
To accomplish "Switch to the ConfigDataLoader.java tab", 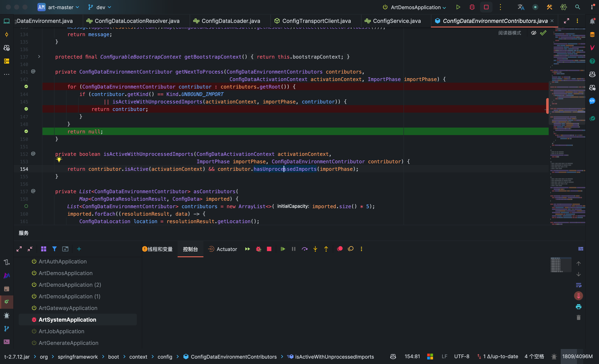I will coord(230,21).
